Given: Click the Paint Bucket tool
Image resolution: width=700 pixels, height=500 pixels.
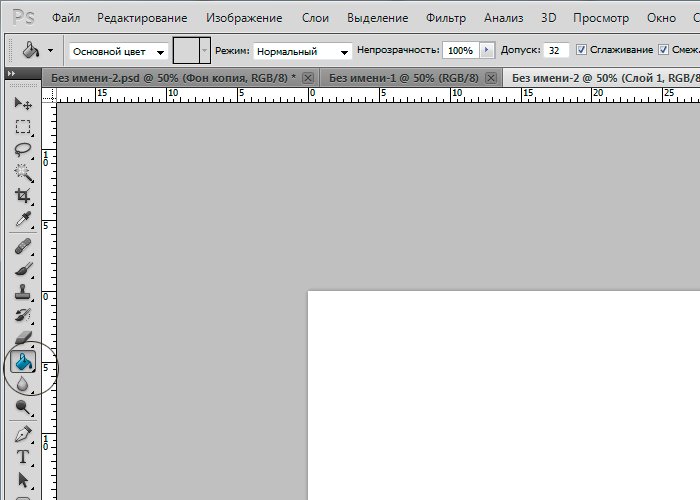Looking at the screenshot, I should pyautogui.click(x=24, y=363).
